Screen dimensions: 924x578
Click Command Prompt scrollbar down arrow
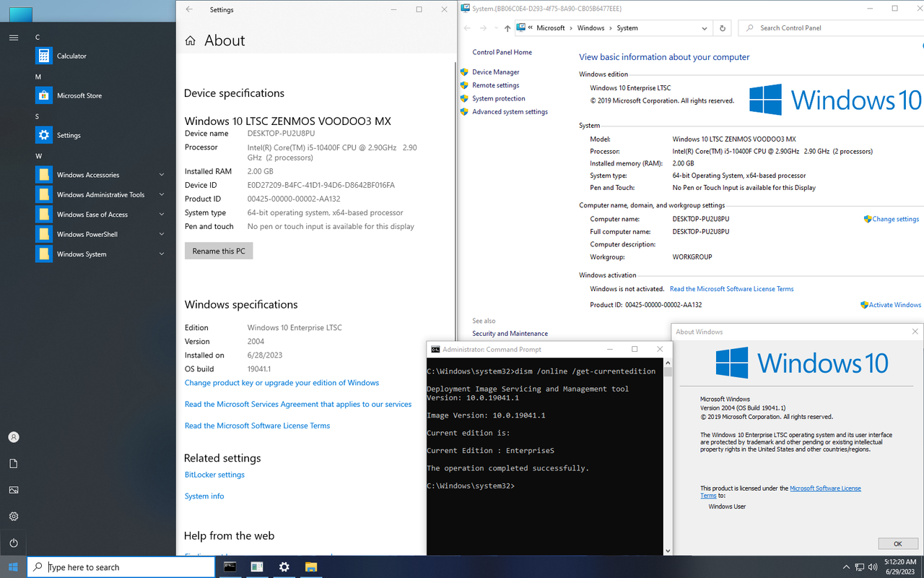668,551
